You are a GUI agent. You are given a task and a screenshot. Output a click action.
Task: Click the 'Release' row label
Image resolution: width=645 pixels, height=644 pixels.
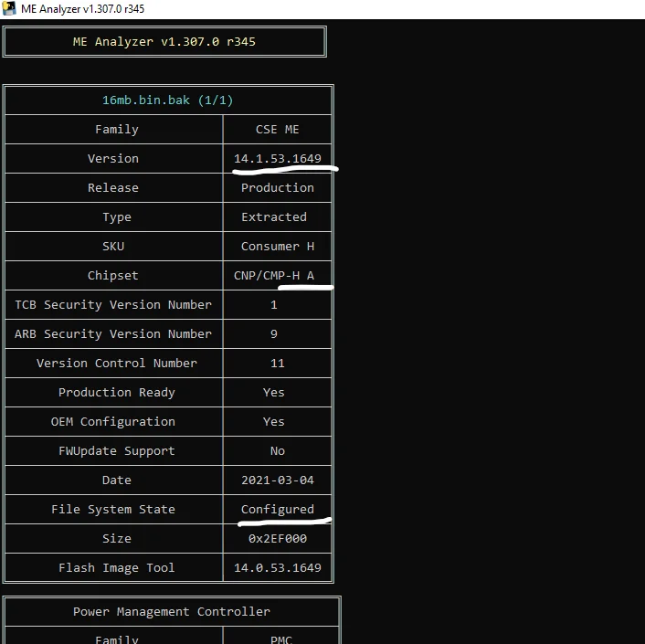coord(113,188)
